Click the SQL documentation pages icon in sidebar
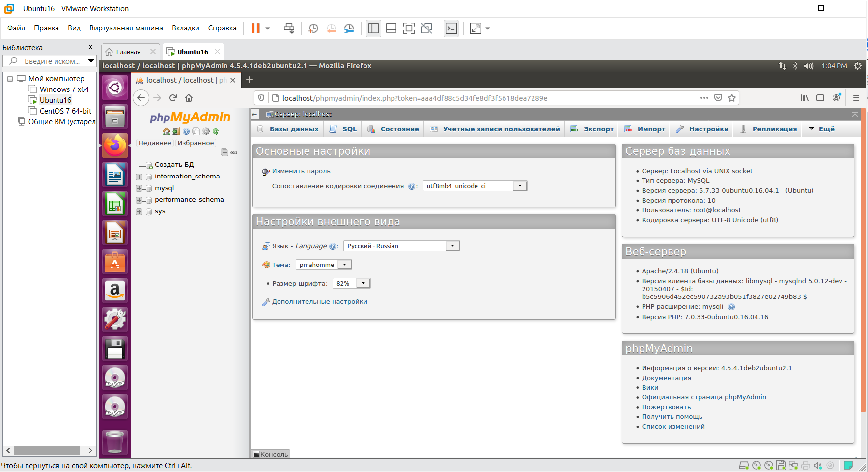The height and width of the screenshot is (472, 868). [196, 131]
